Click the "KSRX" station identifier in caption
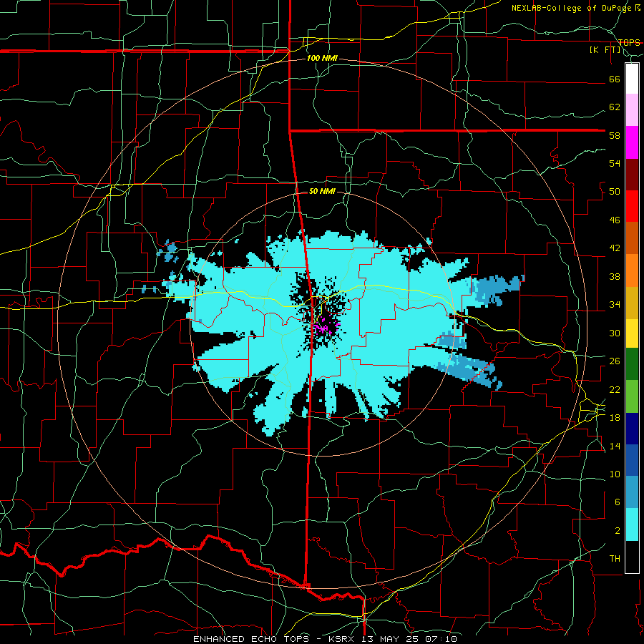This screenshot has height=644, width=644. [x=343, y=639]
